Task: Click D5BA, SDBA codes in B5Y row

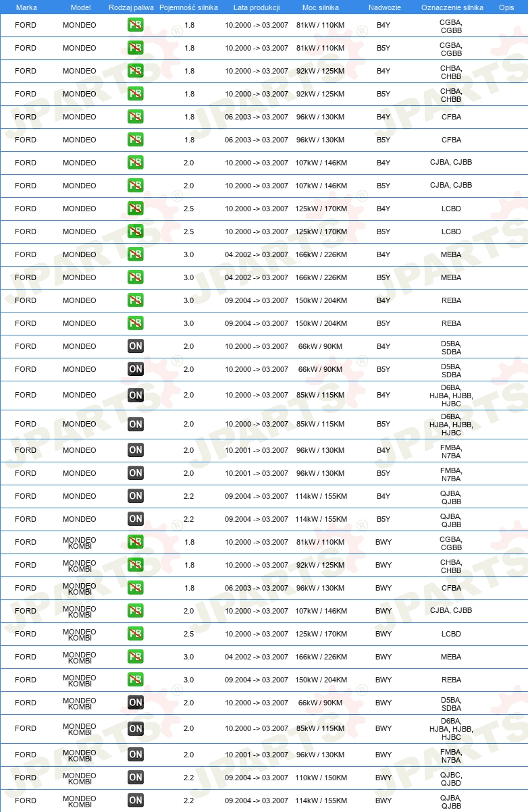Action: point(451,370)
